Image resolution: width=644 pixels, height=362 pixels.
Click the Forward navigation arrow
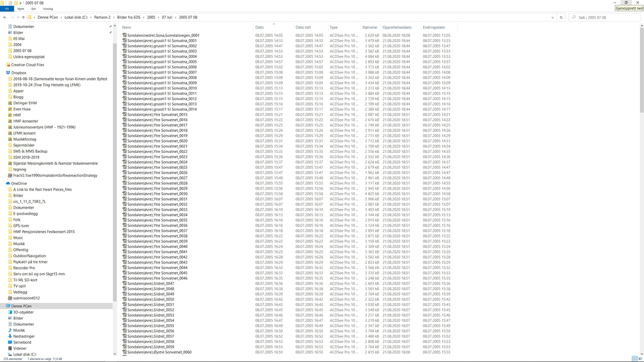coord(11,17)
